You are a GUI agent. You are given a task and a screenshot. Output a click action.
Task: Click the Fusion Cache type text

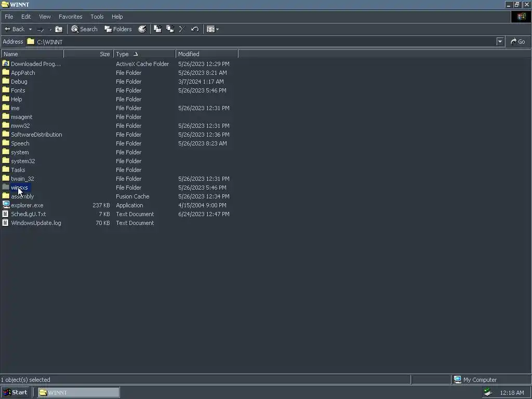pyautogui.click(x=132, y=196)
